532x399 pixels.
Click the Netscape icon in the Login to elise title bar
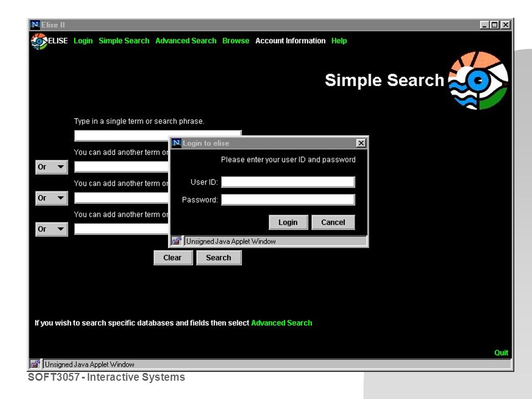(176, 143)
